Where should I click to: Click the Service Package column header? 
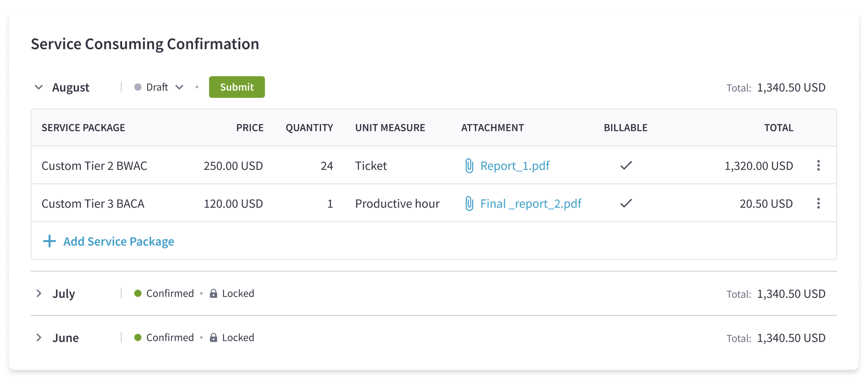click(83, 128)
